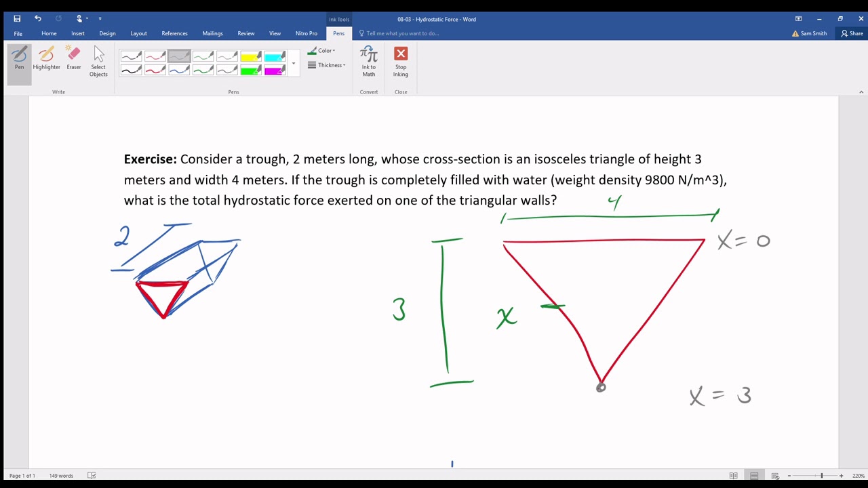Select the Eraser tool
Image resolution: width=868 pixels, height=488 pixels.
73,59
